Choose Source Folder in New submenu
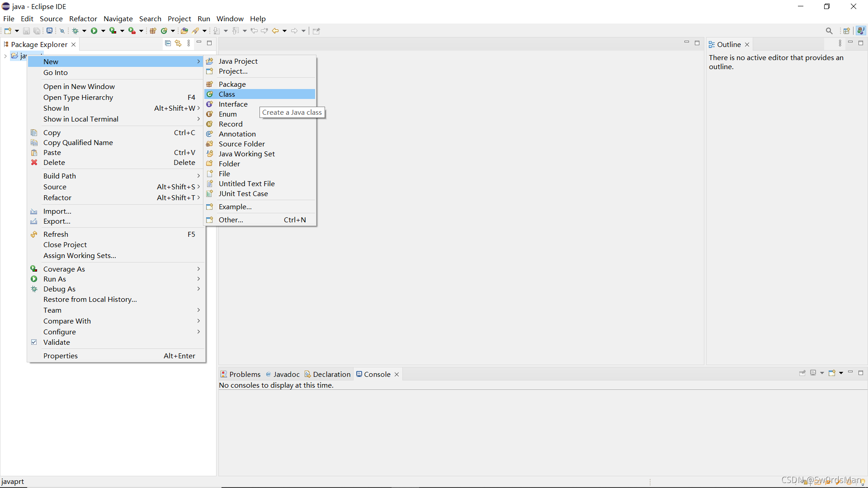 click(260, 144)
